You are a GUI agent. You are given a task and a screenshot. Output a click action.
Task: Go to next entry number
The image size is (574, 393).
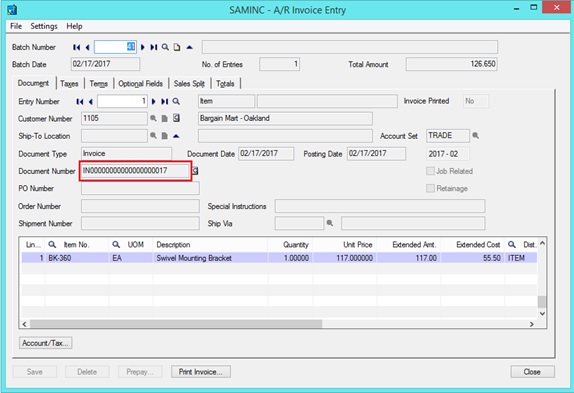pos(153,101)
